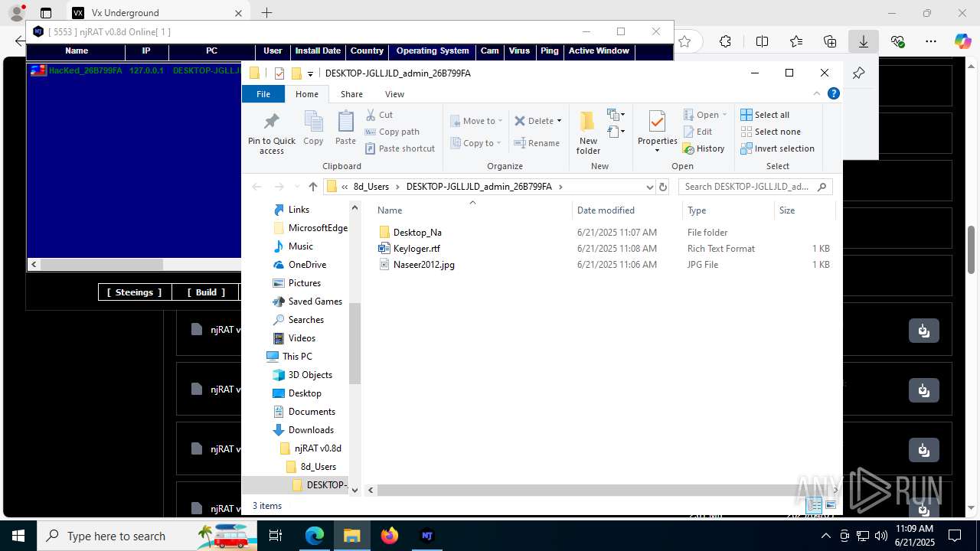The height and width of the screenshot is (551, 980).
Task: Click Select none in ribbon
Action: 770,132
